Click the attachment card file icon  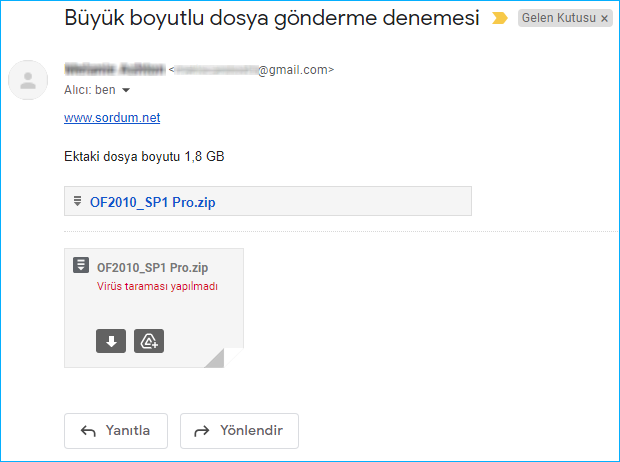pyautogui.click(x=81, y=265)
